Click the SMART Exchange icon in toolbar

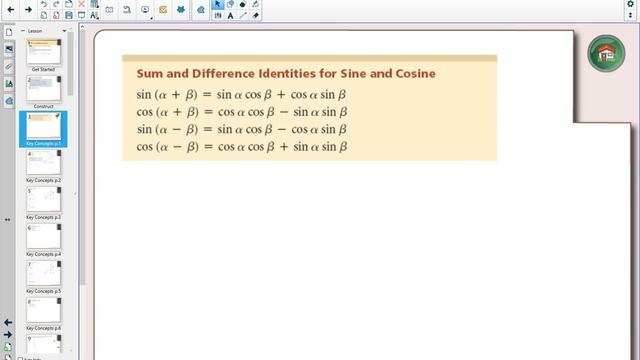click(x=201, y=9)
